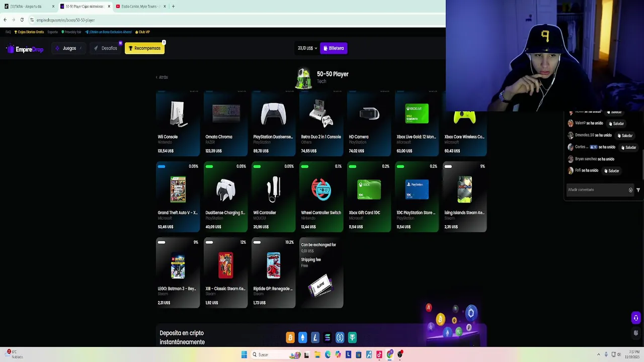Select the DualSense Charging Station card

pos(225,197)
